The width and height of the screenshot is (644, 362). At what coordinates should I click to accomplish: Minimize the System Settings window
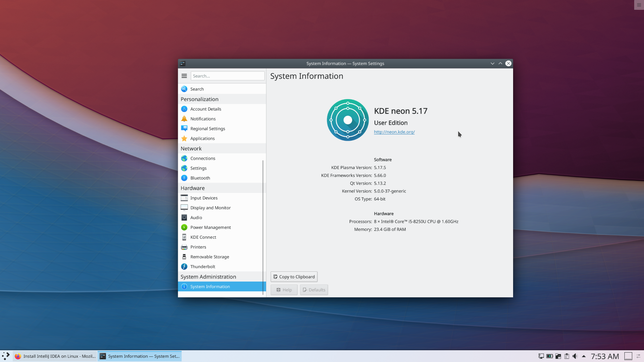pyautogui.click(x=492, y=63)
